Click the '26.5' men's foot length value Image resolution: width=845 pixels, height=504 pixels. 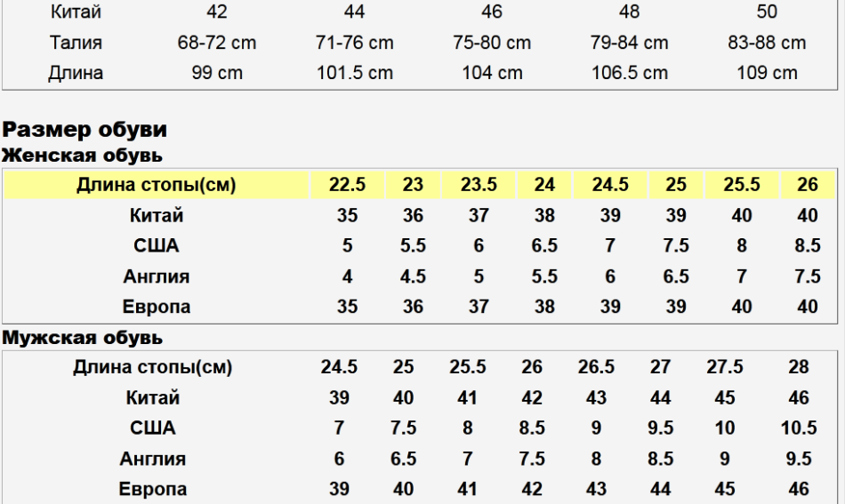(596, 367)
